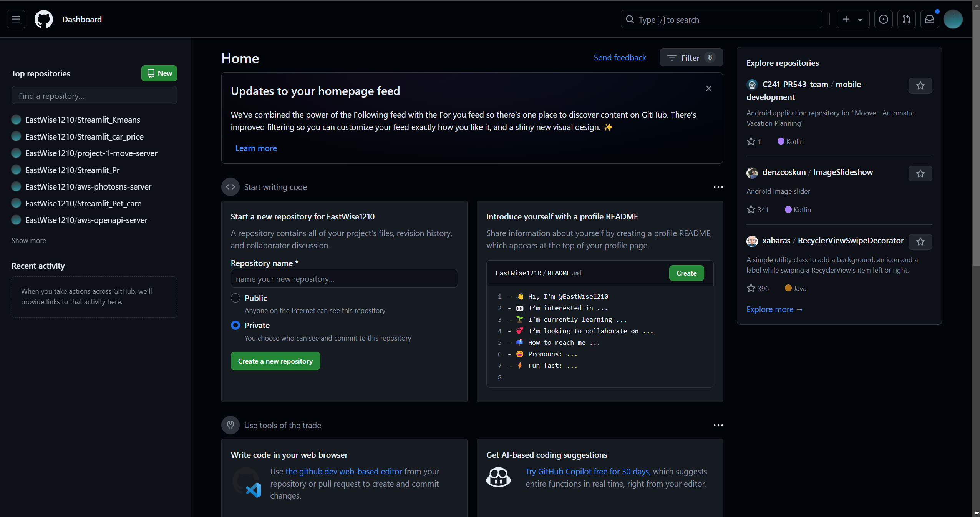Open the hamburger navigation menu
980x517 pixels.
[x=16, y=19]
